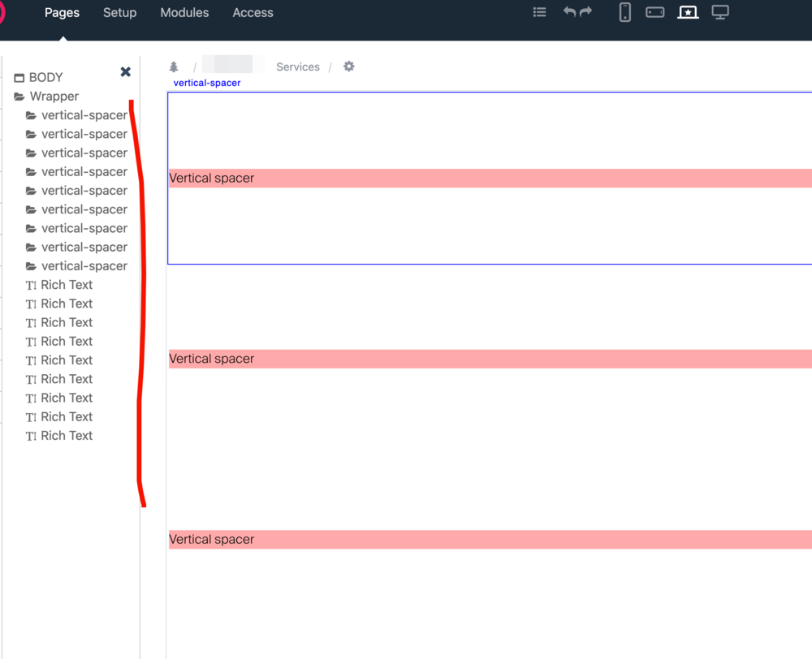
Task: Open the element list view icon
Action: tap(539, 12)
